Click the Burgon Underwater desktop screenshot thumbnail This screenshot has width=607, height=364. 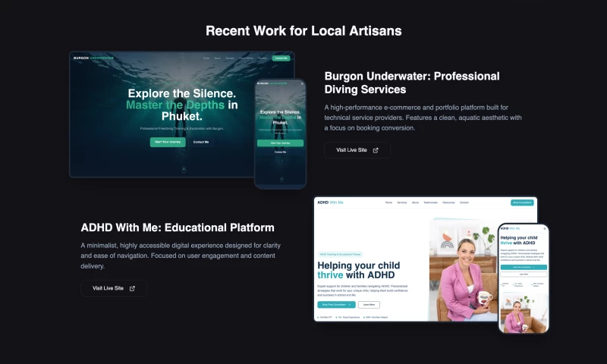coord(161,114)
